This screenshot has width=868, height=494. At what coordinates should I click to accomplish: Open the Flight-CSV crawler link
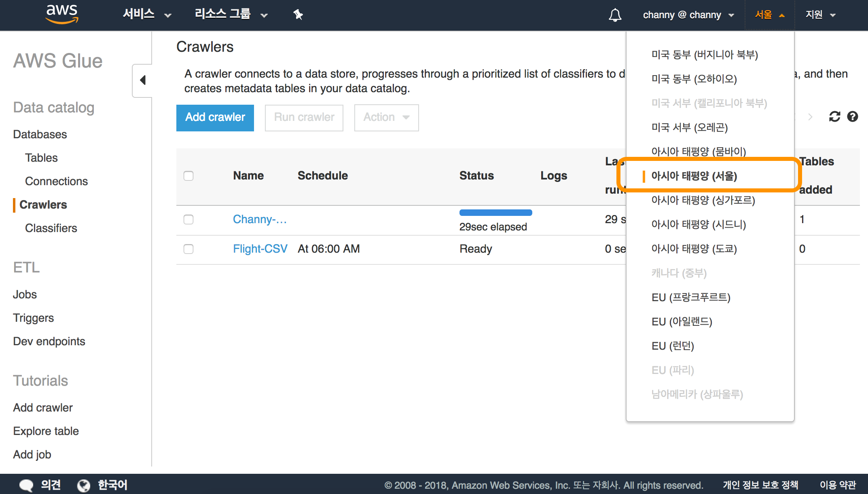point(260,249)
